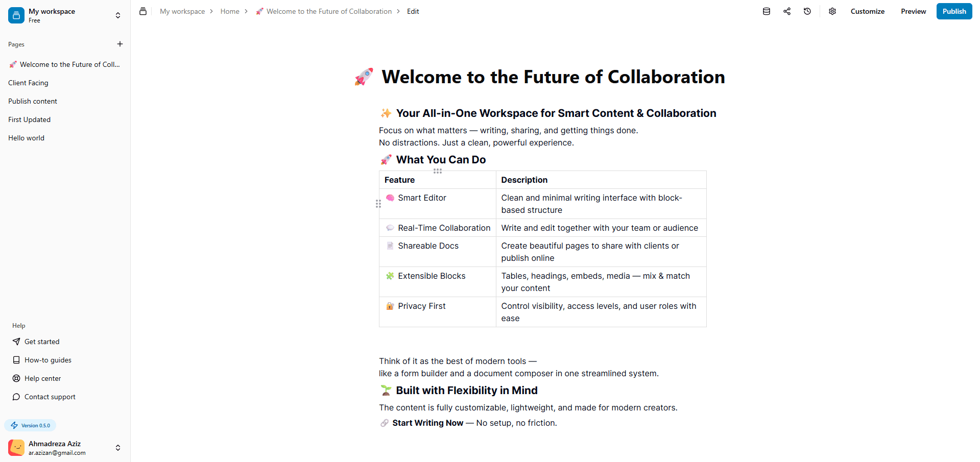The height and width of the screenshot is (462, 980).
Task: Open How-to guides in Help
Action: [x=42, y=360]
